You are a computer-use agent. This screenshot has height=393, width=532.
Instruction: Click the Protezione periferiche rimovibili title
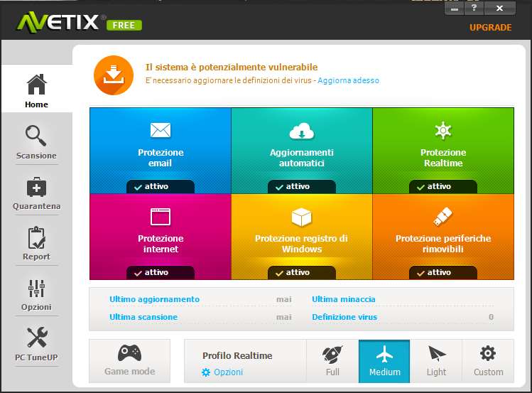tap(443, 244)
